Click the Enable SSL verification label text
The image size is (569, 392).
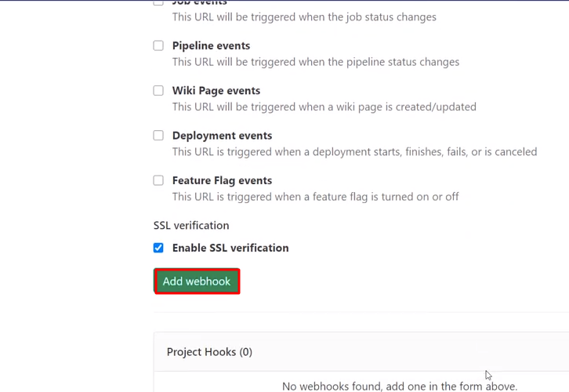pos(230,248)
